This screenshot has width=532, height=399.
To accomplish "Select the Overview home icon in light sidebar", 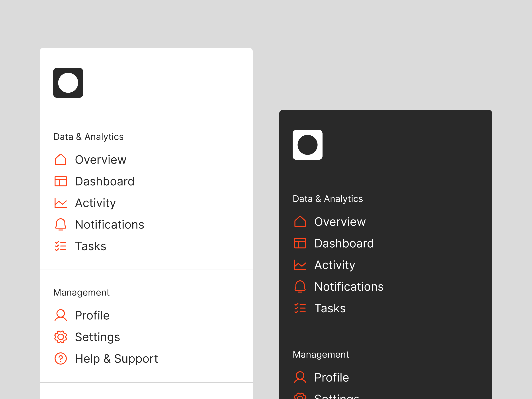I will (x=61, y=159).
